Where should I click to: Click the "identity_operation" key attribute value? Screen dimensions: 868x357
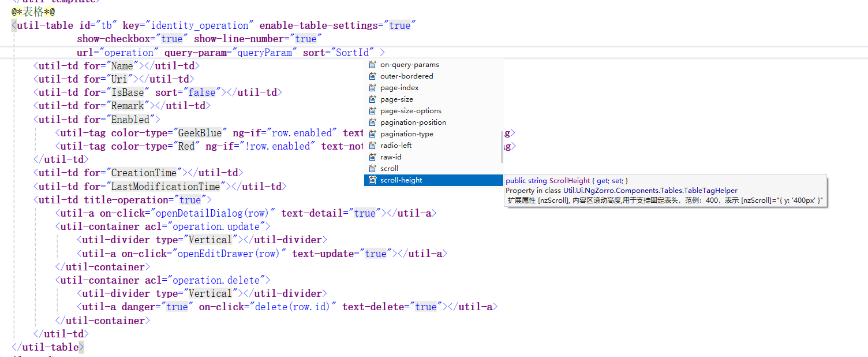(x=200, y=25)
